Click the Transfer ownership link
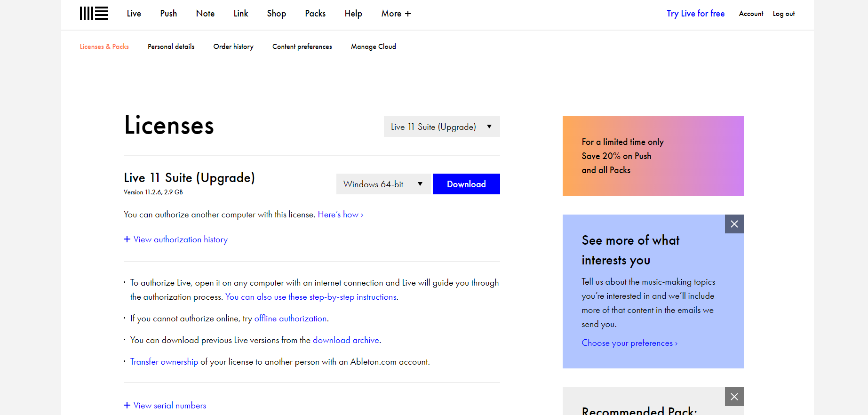The width and height of the screenshot is (868, 415). point(164,362)
